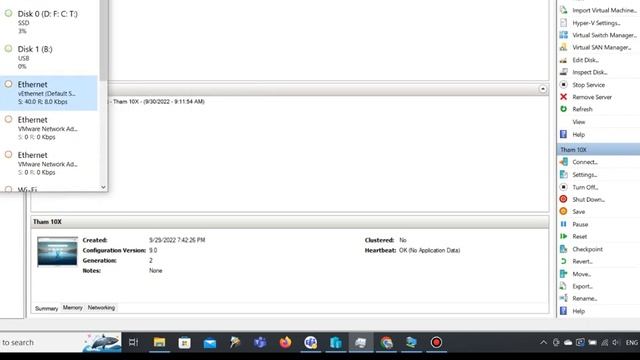
Task: Click the performance sidebar scrollbar thumb
Action: (x=103, y=40)
